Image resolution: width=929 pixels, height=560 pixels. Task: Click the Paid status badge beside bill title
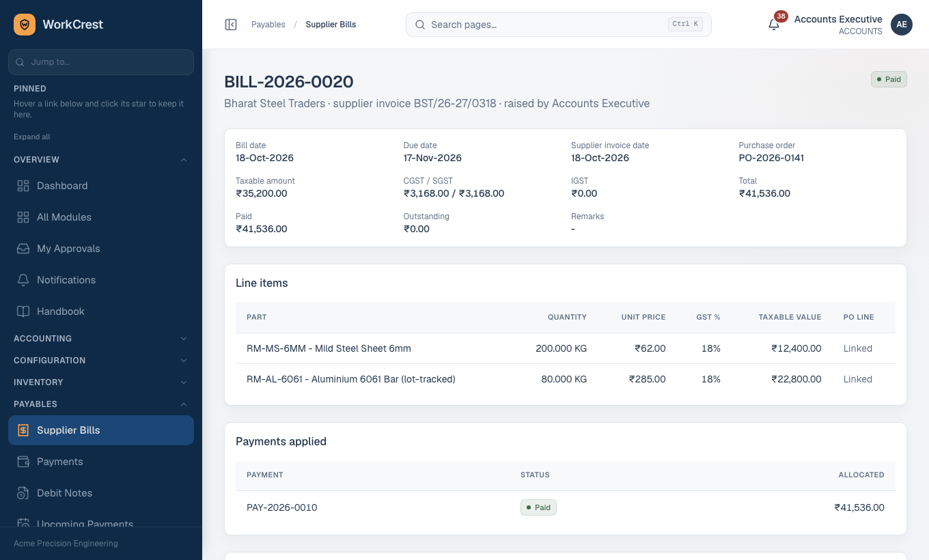pos(889,79)
